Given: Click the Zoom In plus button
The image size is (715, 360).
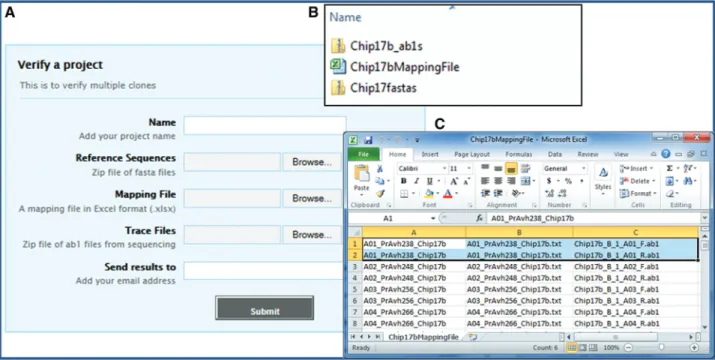Looking at the screenshot, I should tap(694, 348).
